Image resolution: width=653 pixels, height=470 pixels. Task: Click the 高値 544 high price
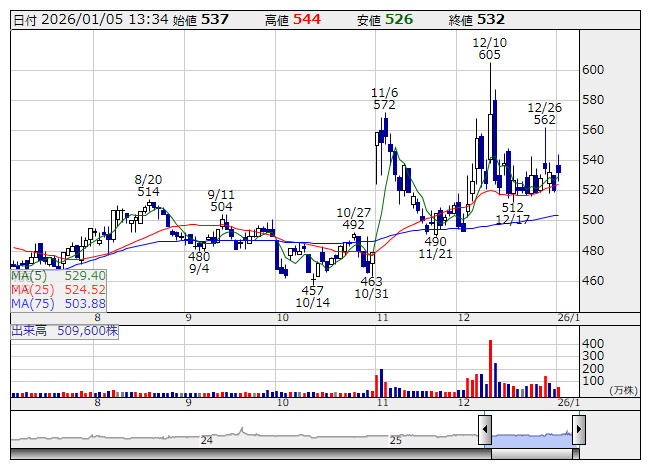pos(293,20)
